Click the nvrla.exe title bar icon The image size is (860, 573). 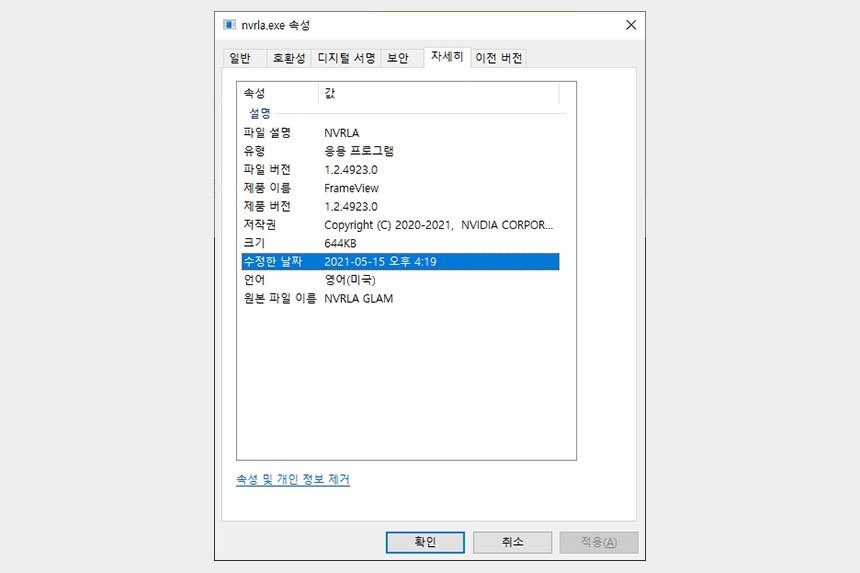click(x=229, y=25)
